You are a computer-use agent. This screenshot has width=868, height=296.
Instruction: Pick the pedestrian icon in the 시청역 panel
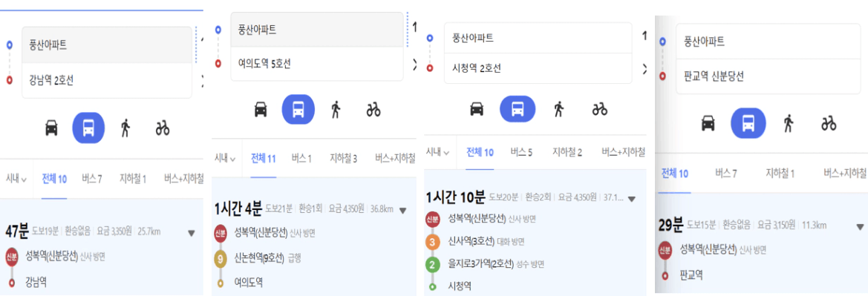pyautogui.click(x=558, y=109)
